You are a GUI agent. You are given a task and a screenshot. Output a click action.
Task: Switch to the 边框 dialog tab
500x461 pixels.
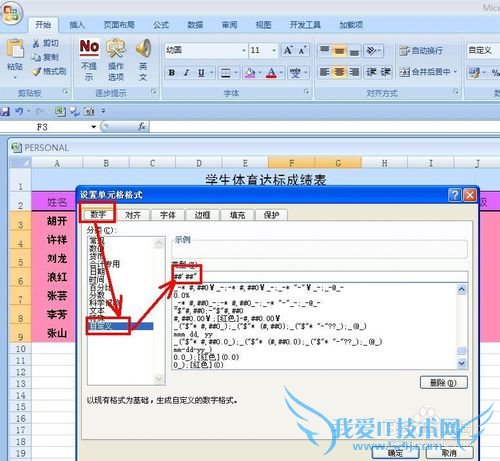202,215
